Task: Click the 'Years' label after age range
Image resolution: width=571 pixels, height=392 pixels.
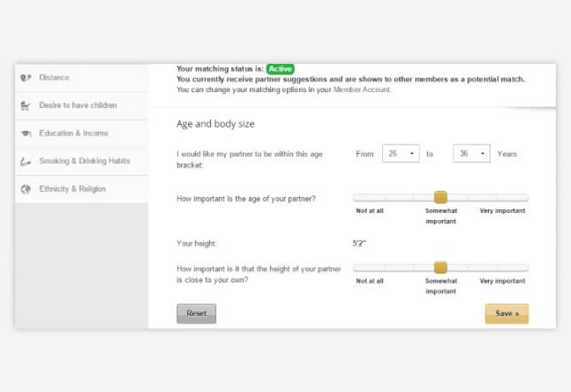Action: 507,154
